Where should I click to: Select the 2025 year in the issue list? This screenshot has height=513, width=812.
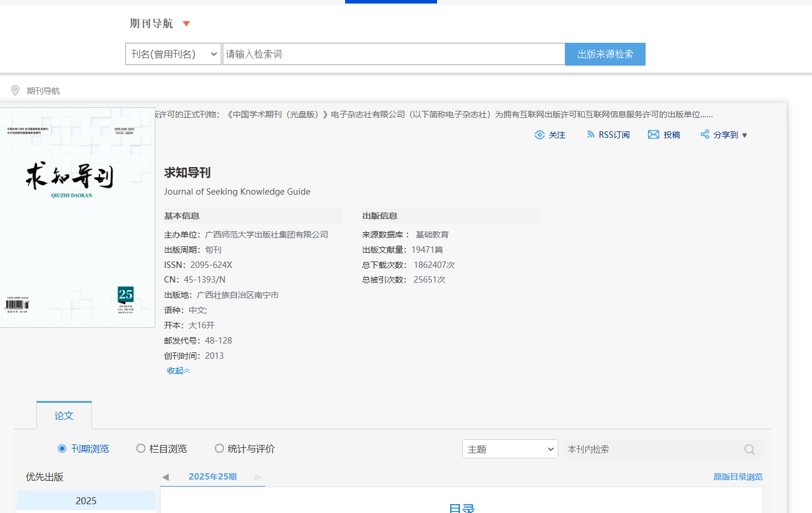(86, 501)
